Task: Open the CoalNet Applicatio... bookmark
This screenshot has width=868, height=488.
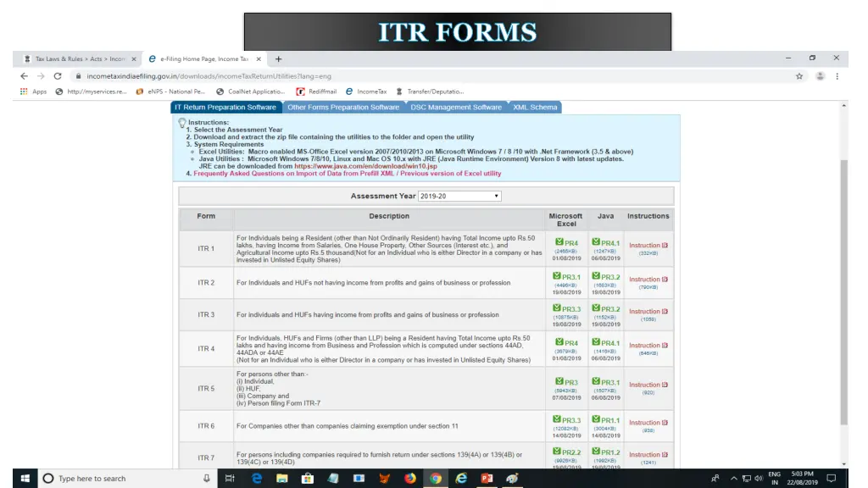Action: (251, 91)
